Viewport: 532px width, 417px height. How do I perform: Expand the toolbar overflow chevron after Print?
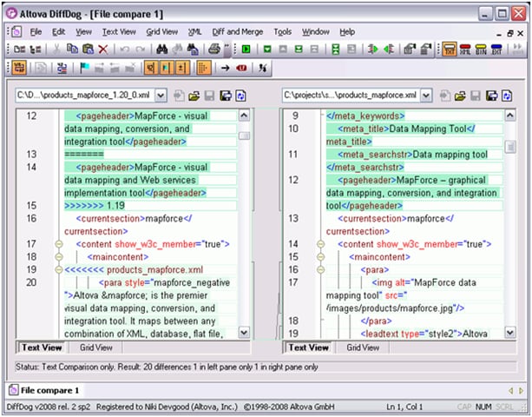click(x=227, y=50)
